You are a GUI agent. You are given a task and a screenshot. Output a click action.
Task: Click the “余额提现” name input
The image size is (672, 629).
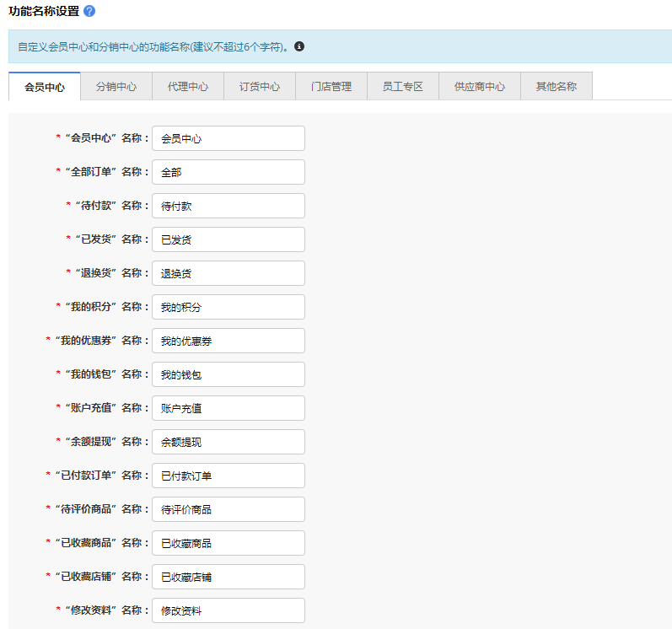228,442
